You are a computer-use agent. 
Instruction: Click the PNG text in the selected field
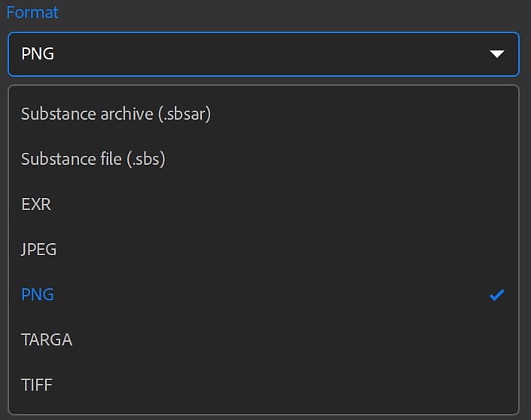point(38,54)
